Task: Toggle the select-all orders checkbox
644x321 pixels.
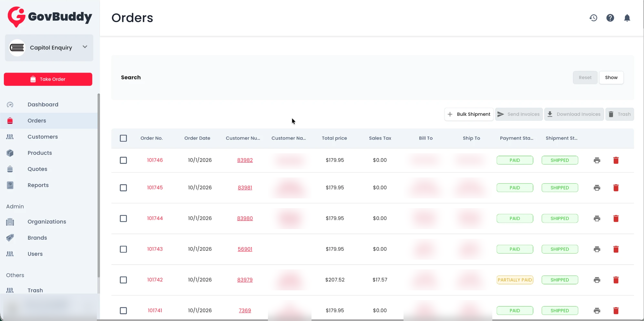Action: (x=123, y=138)
